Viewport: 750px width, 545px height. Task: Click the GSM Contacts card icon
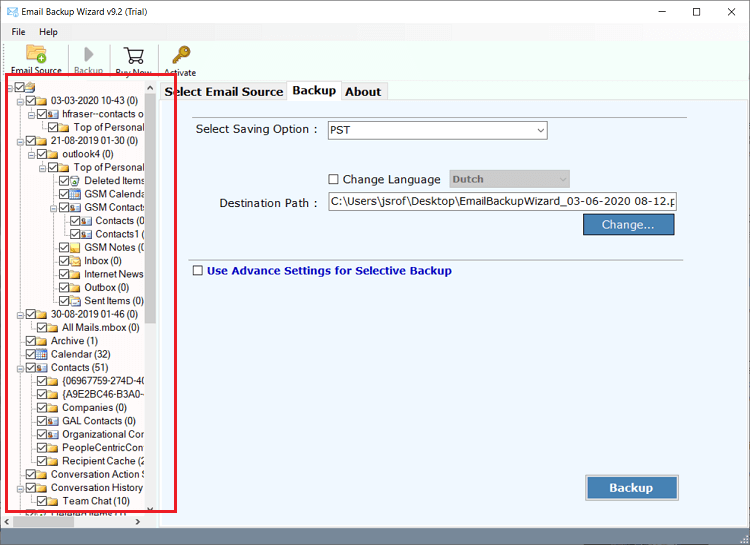pos(75,208)
